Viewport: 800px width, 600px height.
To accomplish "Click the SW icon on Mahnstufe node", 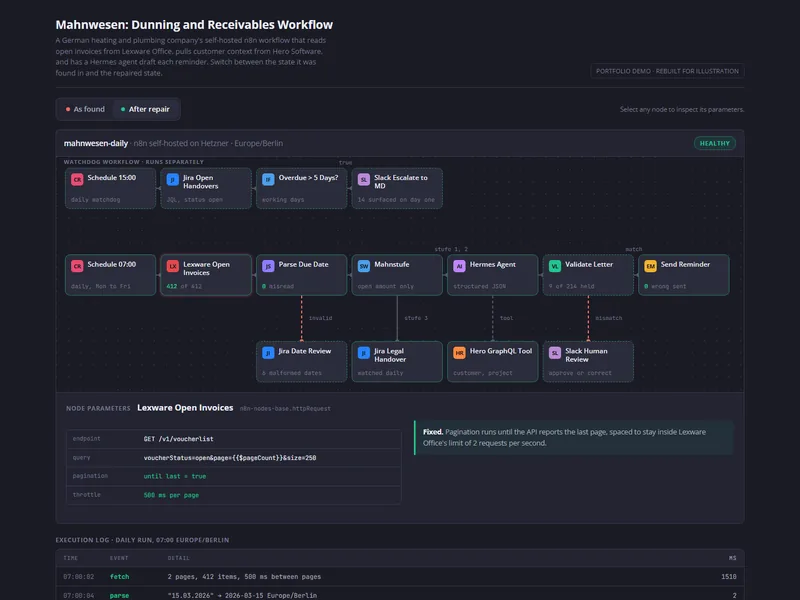I will pos(364,266).
